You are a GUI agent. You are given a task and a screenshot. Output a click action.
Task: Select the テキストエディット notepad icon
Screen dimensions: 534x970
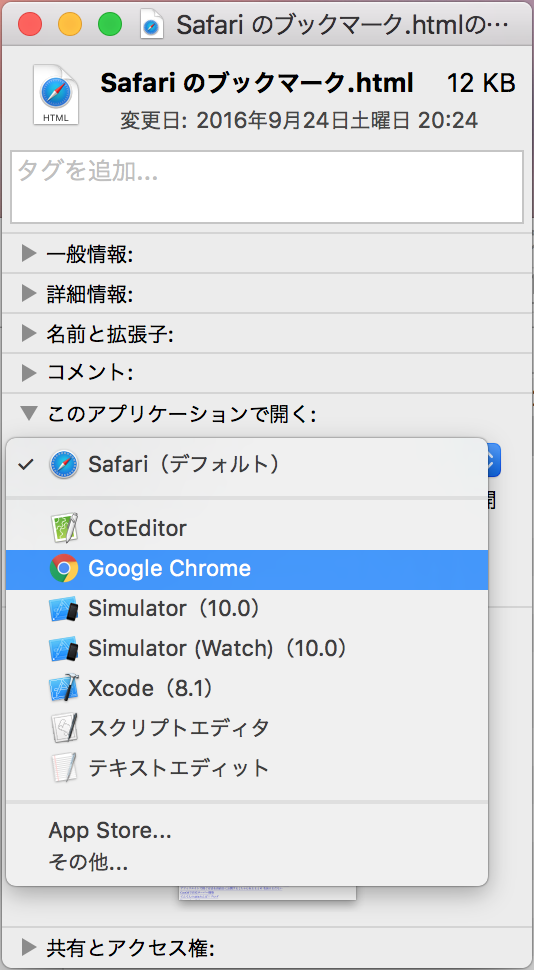[x=64, y=768]
